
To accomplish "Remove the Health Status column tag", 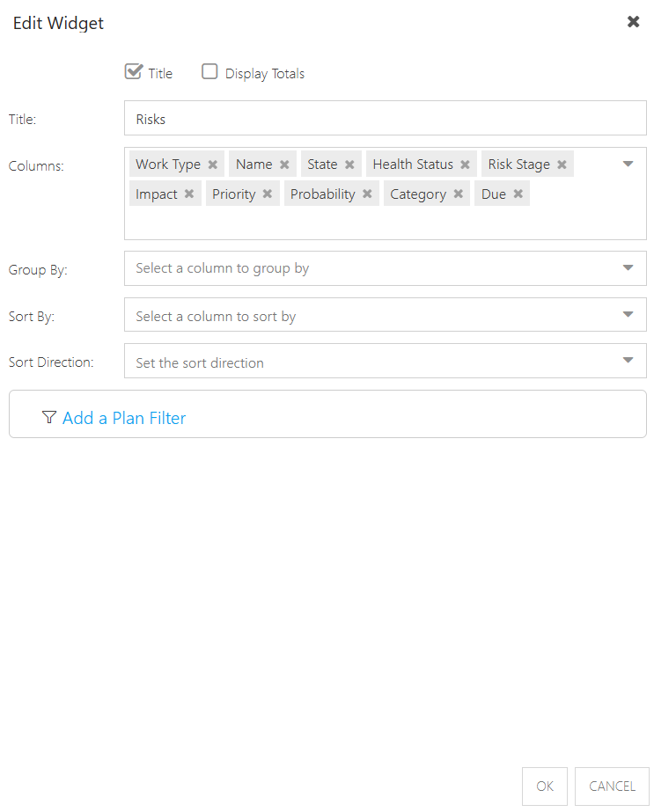I will (465, 165).
